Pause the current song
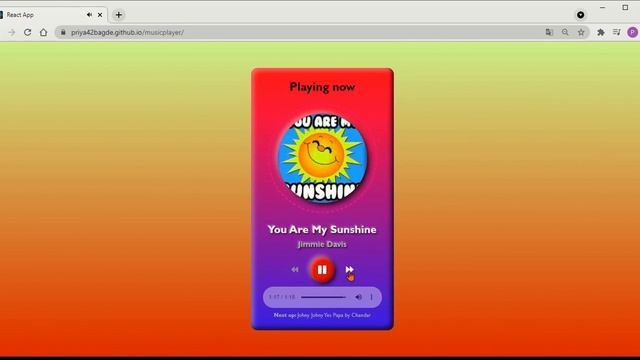The image size is (640, 360). point(322,270)
